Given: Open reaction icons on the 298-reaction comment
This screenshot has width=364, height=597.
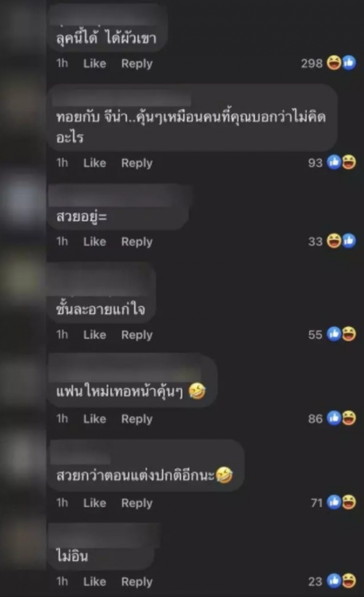Looking at the screenshot, I should [341, 63].
